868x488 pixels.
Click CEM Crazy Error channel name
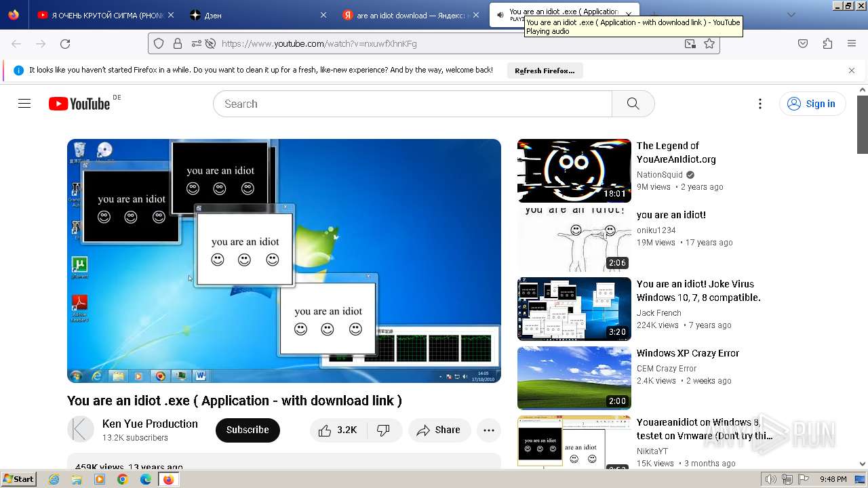click(x=667, y=369)
